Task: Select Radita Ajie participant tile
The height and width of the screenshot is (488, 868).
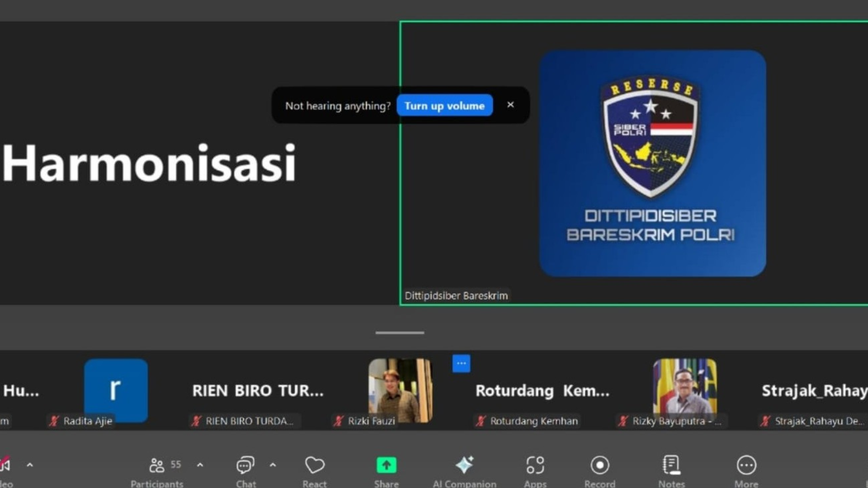Action: (x=116, y=390)
